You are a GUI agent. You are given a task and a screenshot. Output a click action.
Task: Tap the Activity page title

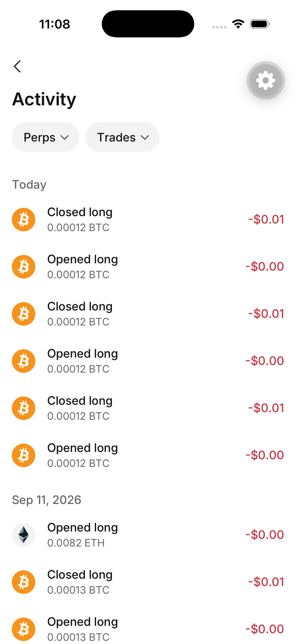tap(44, 99)
